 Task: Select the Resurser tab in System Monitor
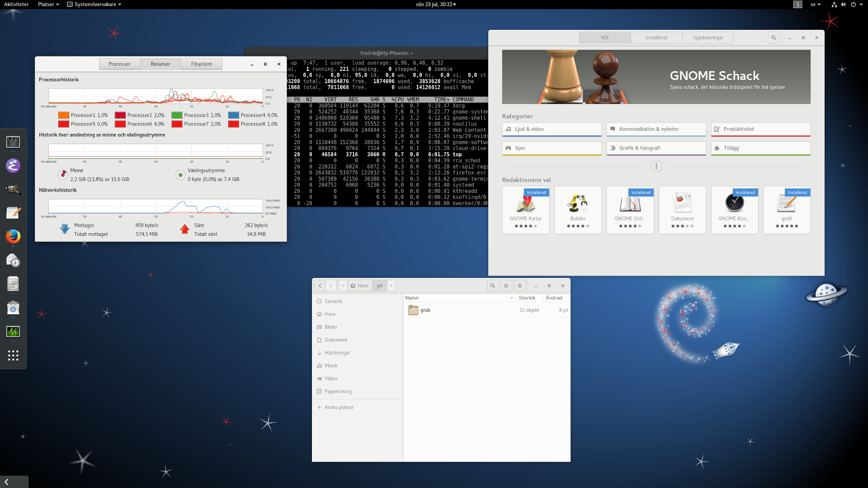point(160,64)
